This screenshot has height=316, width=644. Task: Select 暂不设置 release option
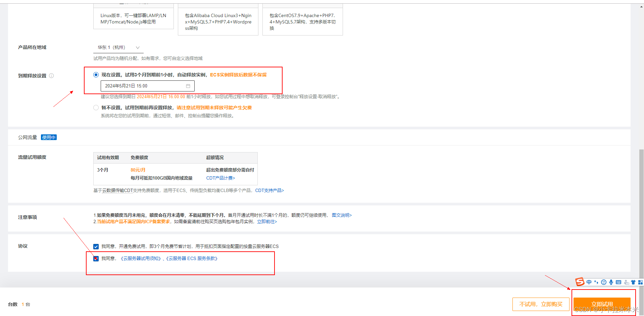96,107
